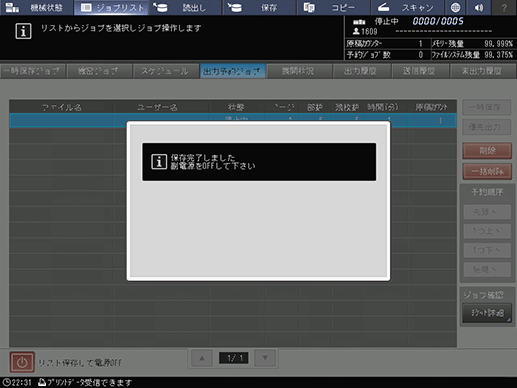
Task: Open the 読出し recall screen
Action: click(186, 7)
